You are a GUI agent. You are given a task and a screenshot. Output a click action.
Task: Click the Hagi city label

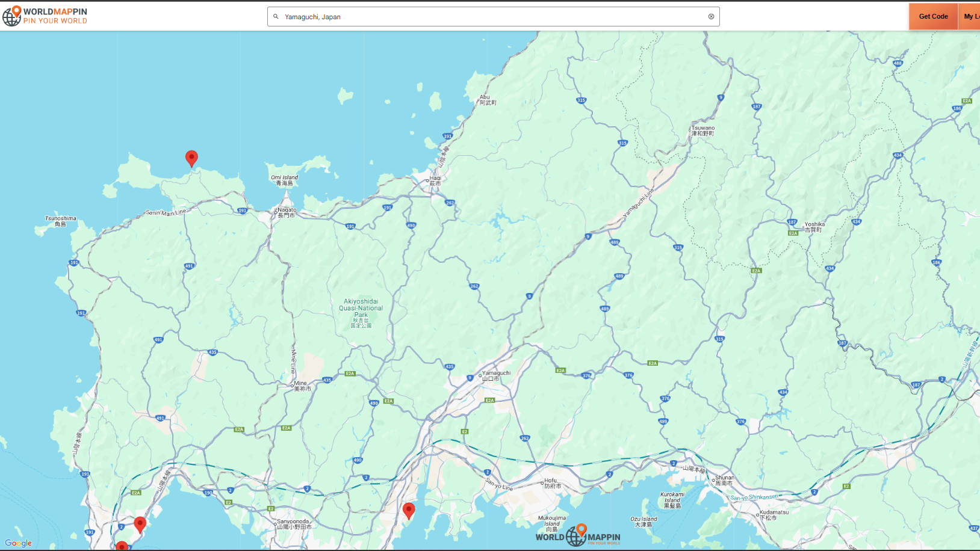(x=435, y=180)
